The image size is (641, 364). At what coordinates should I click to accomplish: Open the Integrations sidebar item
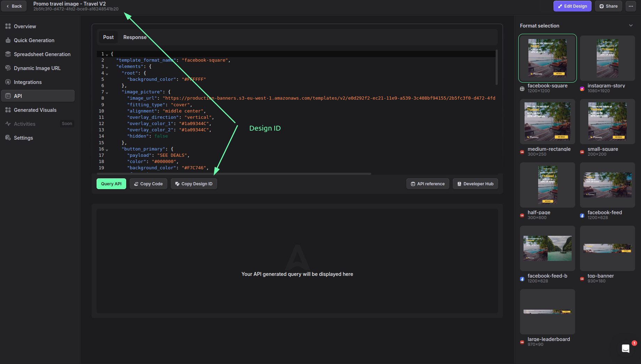pos(28,82)
